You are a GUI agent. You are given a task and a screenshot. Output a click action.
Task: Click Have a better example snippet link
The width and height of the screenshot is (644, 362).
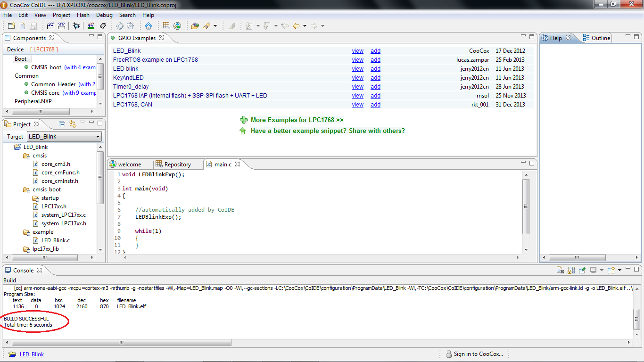[x=328, y=131]
